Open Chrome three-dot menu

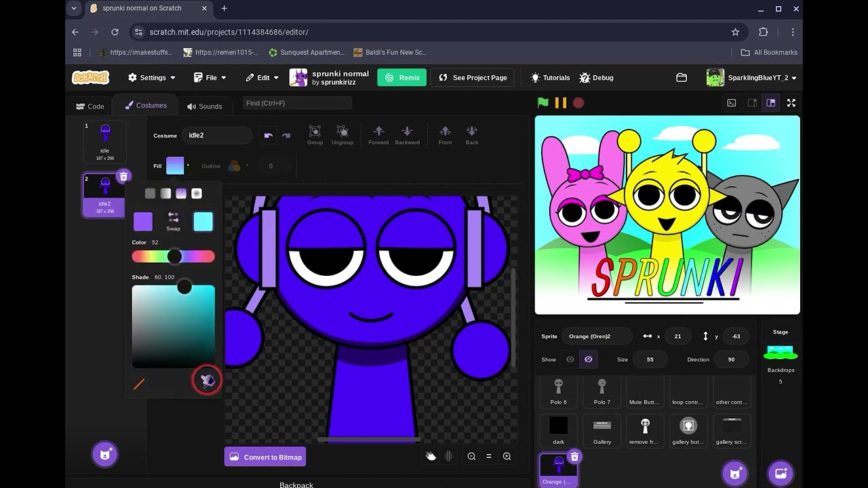(x=792, y=32)
